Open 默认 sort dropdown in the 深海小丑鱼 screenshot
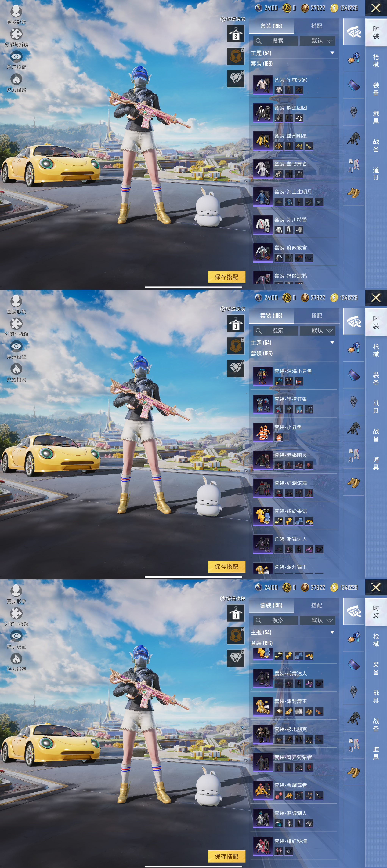The width and height of the screenshot is (387, 868). (x=317, y=331)
